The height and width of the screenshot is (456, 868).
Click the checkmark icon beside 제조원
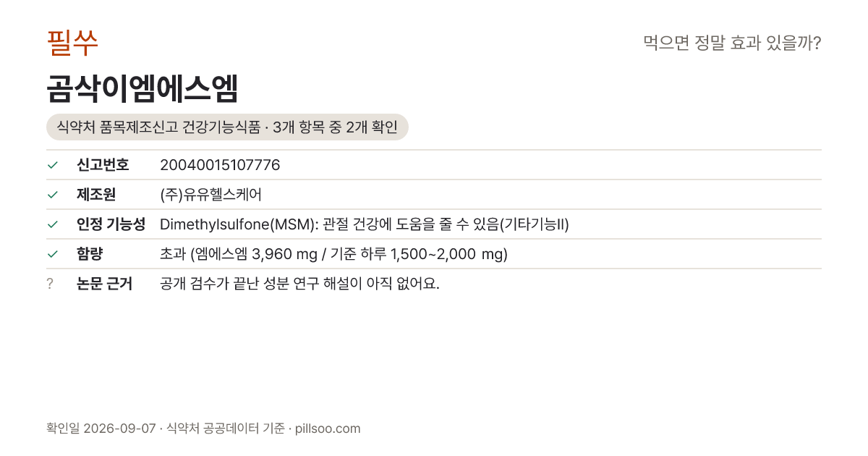[x=52, y=195]
